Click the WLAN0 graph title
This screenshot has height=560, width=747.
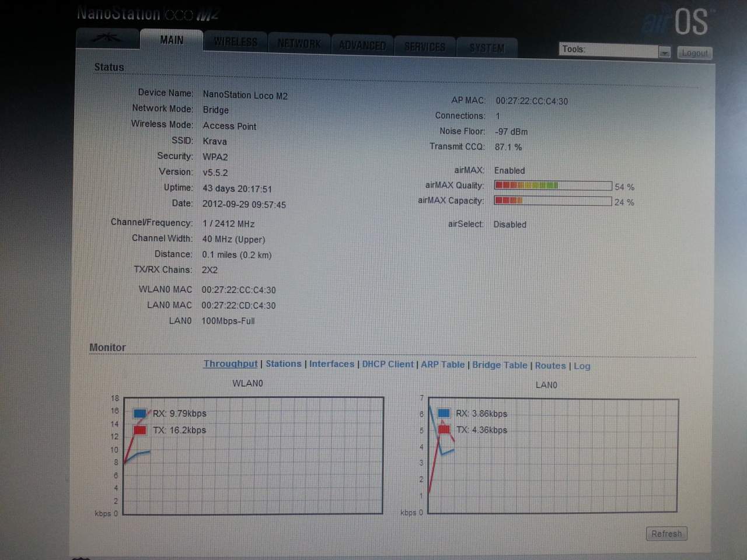[x=247, y=383]
